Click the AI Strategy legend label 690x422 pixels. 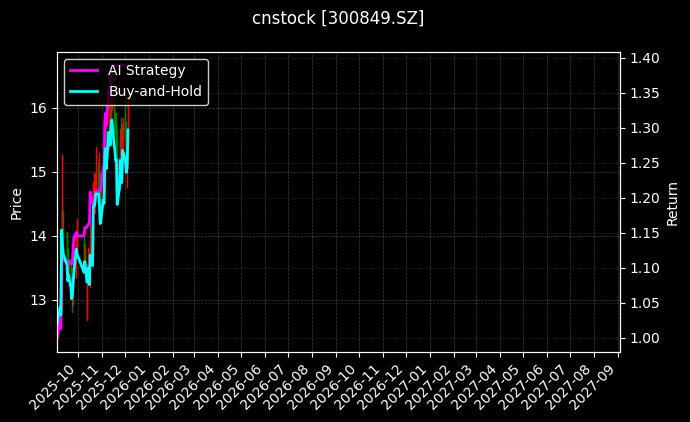coord(147,70)
